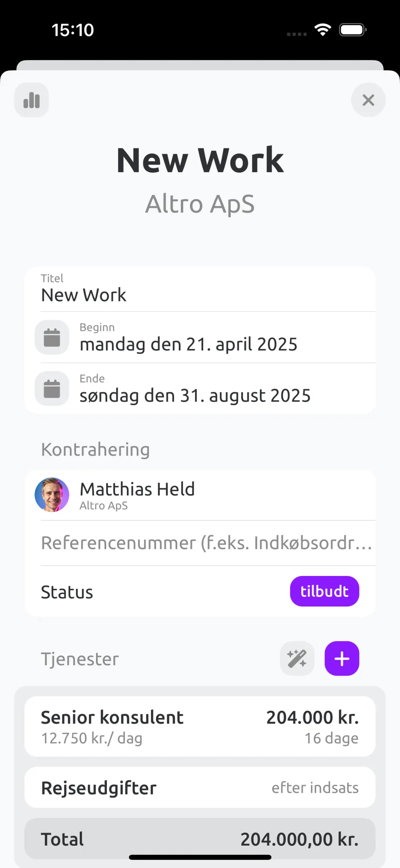Tap the Total 204.000,00 kr. row
Screen dimensions: 400x868
click(x=200, y=839)
